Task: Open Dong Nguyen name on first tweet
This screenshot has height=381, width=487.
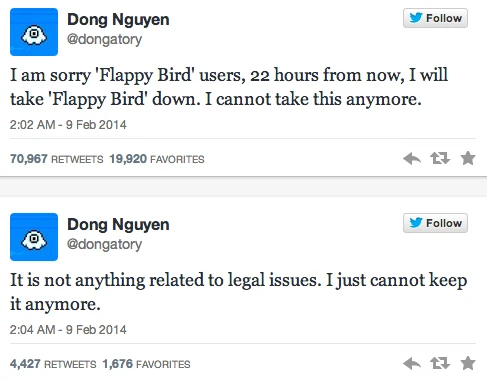Action: [x=118, y=20]
